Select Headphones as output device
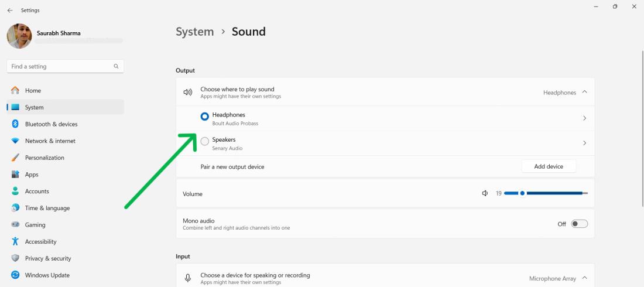The height and width of the screenshot is (287, 644). [x=204, y=117]
